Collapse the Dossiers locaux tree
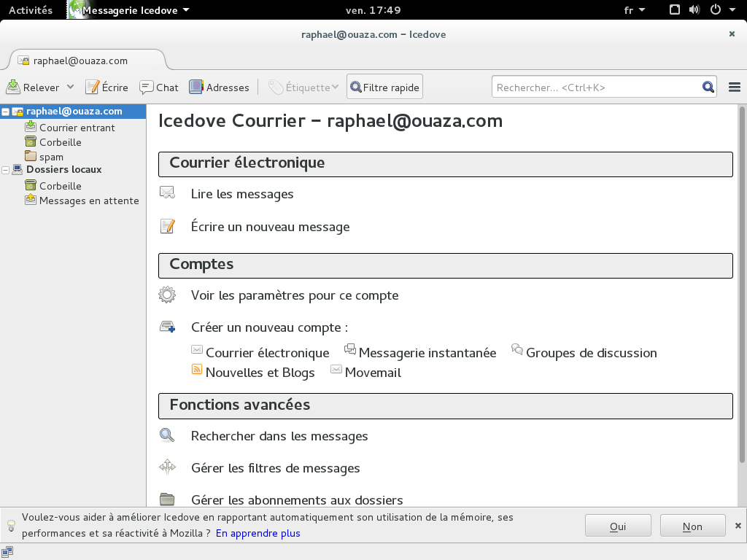Viewport: 747px width, 560px height. click(6, 170)
